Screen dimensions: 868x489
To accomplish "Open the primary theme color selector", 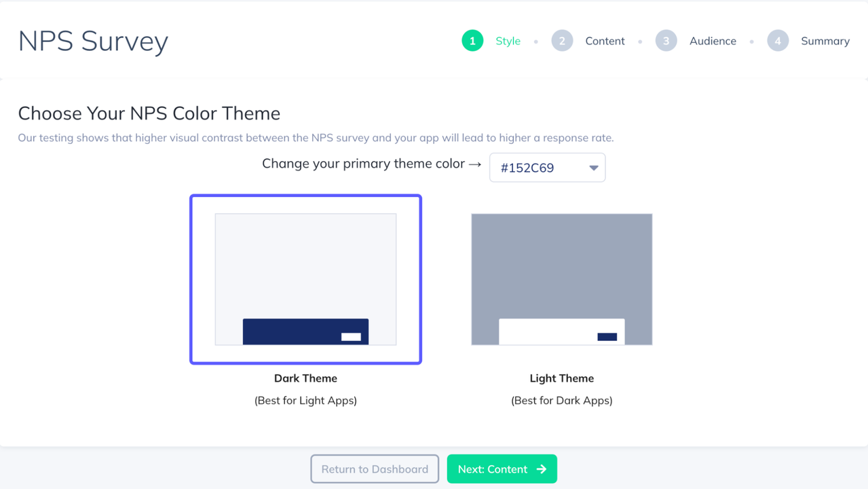I will click(x=547, y=168).
